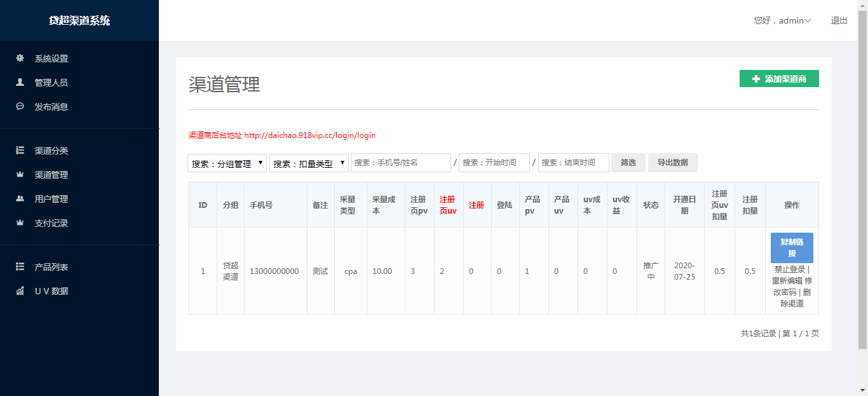Focus the 手机号/姓名 search field
Screen dimensions: 868x396
[x=400, y=163]
